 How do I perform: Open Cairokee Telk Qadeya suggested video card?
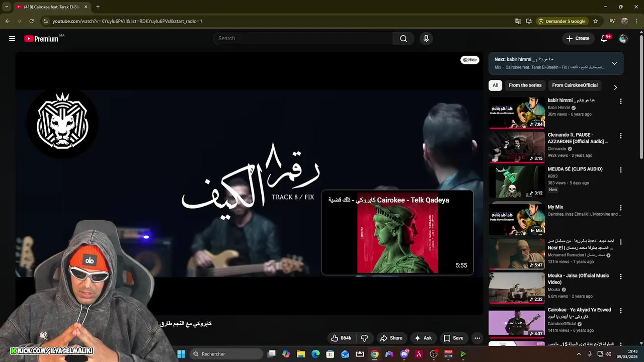click(397, 232)
